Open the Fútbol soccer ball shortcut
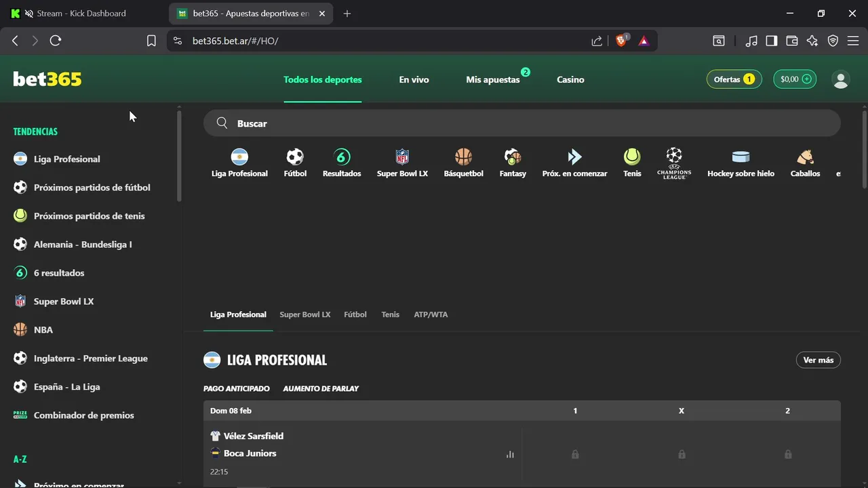This screenshot has height=488, width=868. tap(295, 157)
